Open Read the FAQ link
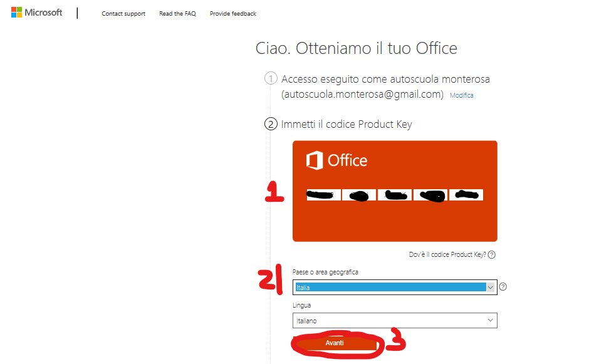 177,14
